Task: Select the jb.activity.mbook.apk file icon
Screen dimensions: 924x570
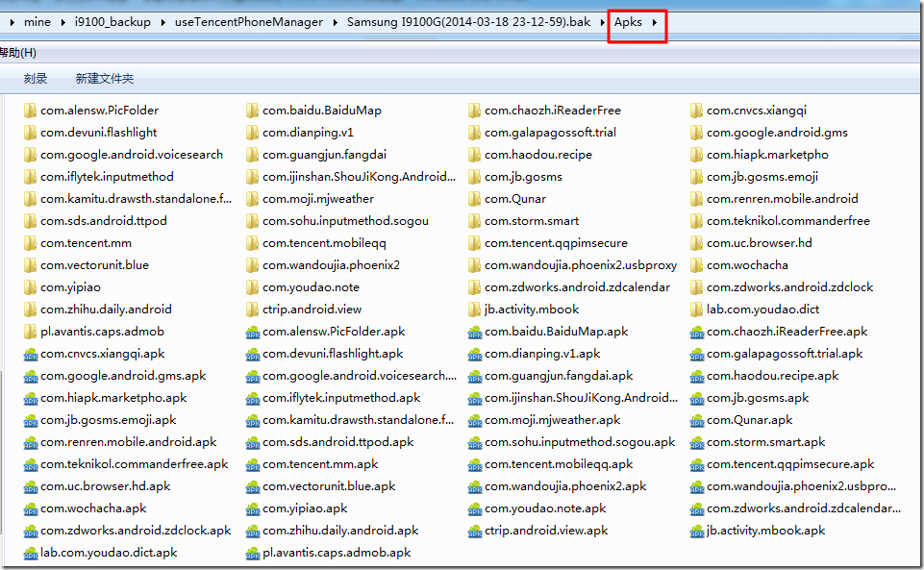Action: pos(697,532)
